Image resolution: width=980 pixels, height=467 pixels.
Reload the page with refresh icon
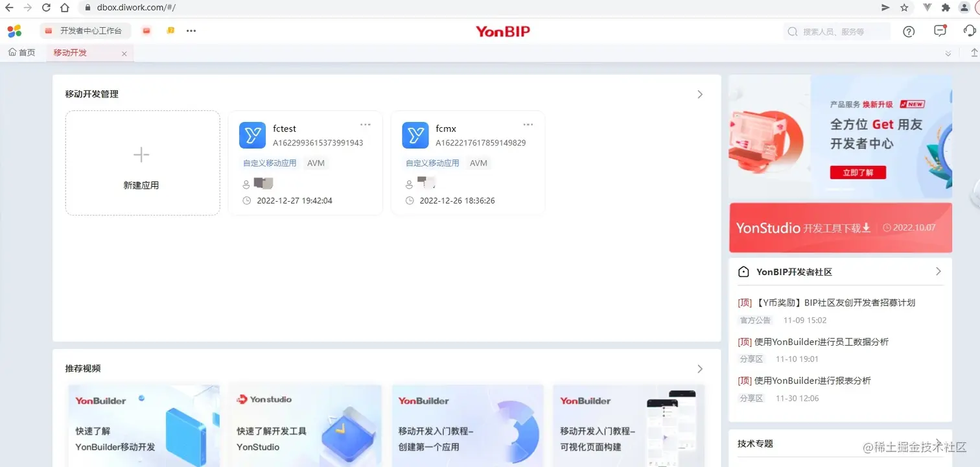point(46,8)
